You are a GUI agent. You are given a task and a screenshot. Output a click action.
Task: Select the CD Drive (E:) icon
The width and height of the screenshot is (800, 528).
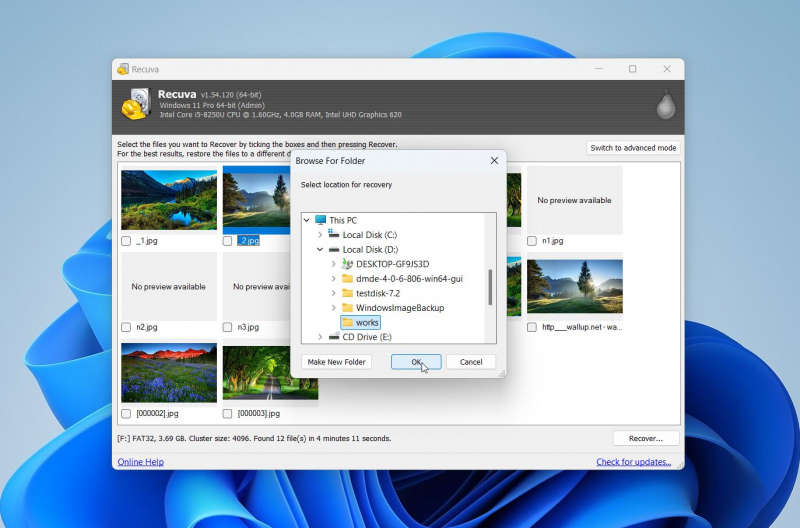[334, 336]
